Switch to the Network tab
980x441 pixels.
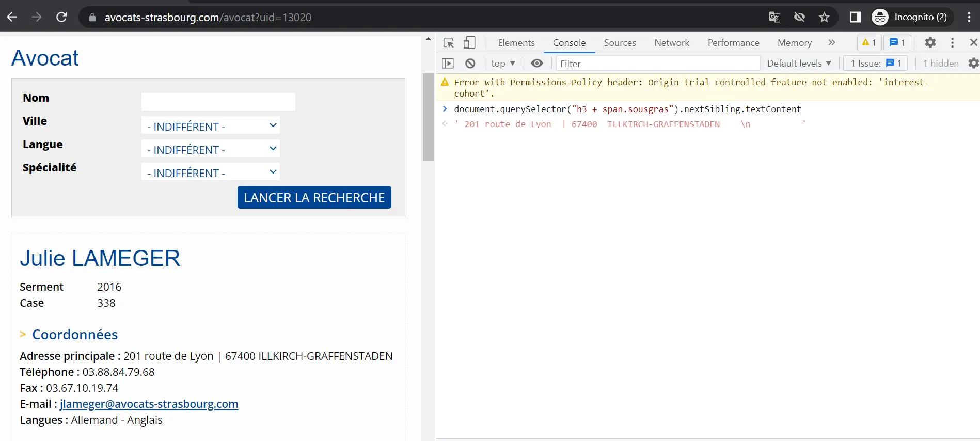tap(672, 43)
